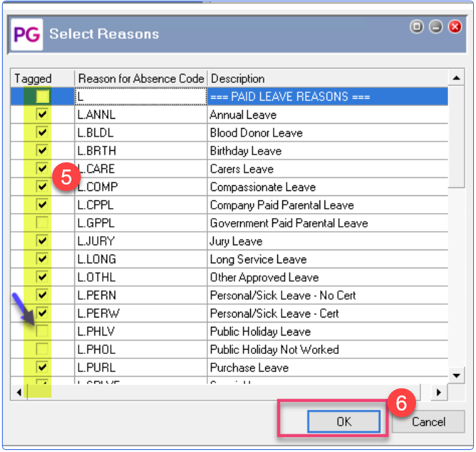Tick the L.PHLV Public Holiday Leave checkbox

coord(42,332)
